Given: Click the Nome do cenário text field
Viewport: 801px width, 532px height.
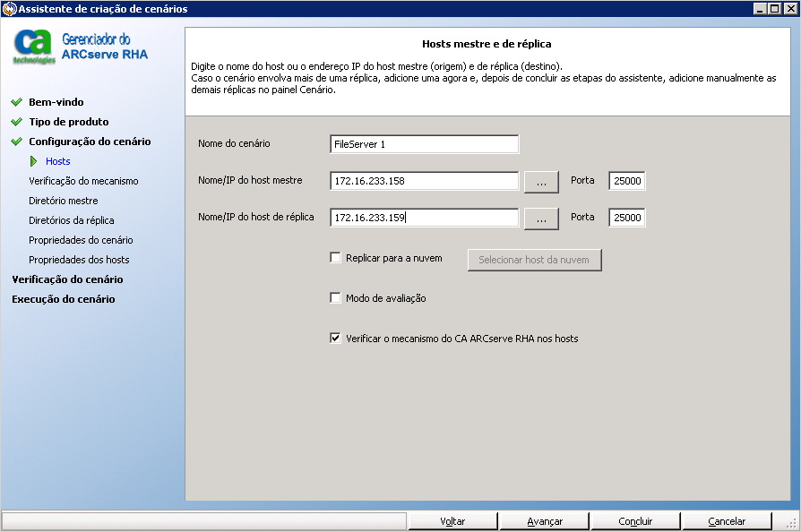Looking at the screenshot, I should pyautogui.click(x=424, y=144).
